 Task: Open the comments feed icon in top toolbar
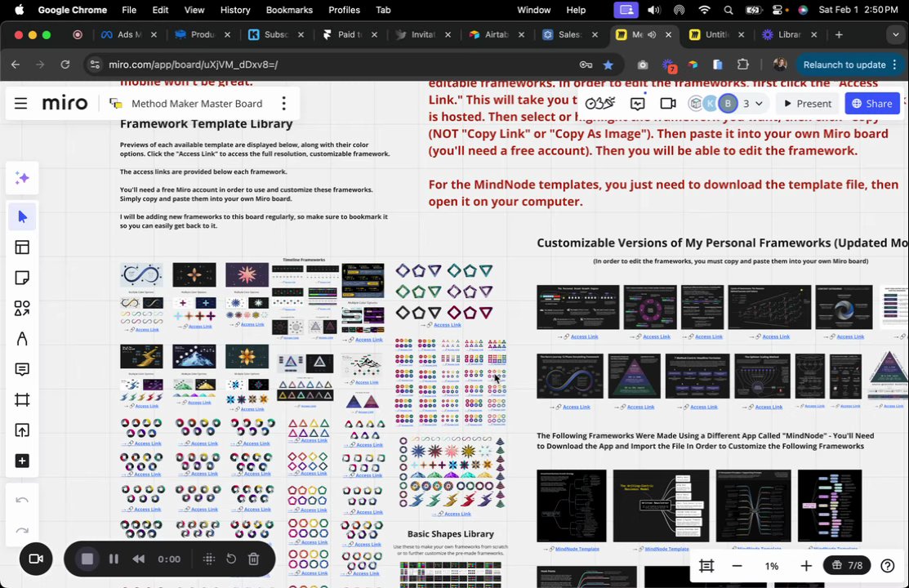638,104
